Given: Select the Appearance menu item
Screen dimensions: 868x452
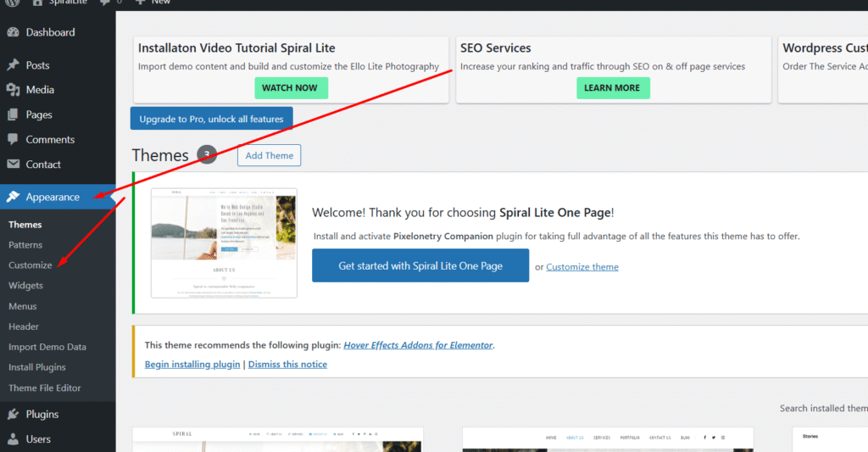Looking at the screenshot, I should tap(58, 197).
